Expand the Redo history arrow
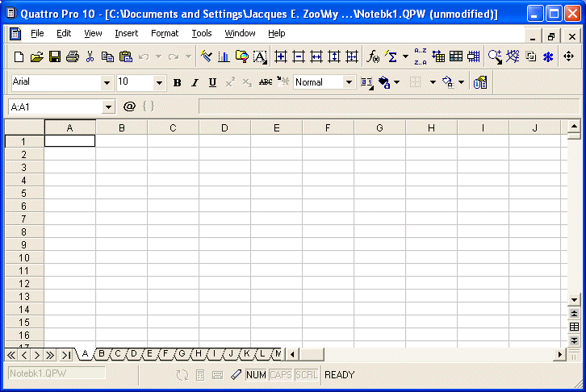The image size is (586, 392). click(188, 56)
